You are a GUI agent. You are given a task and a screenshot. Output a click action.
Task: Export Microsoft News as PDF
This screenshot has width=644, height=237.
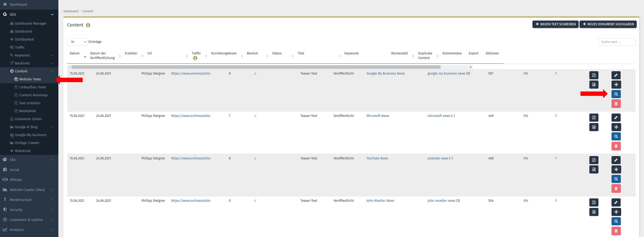coord(594,117)
